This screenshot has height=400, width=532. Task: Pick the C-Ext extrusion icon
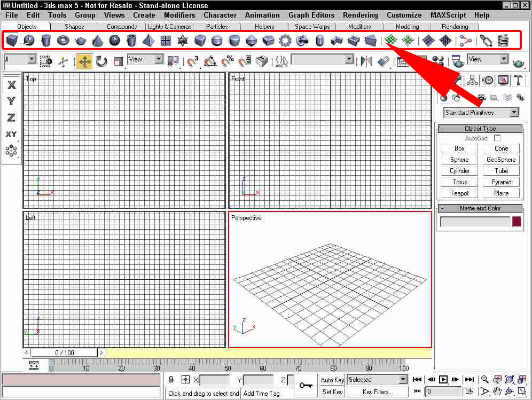(x=354, y=41)
